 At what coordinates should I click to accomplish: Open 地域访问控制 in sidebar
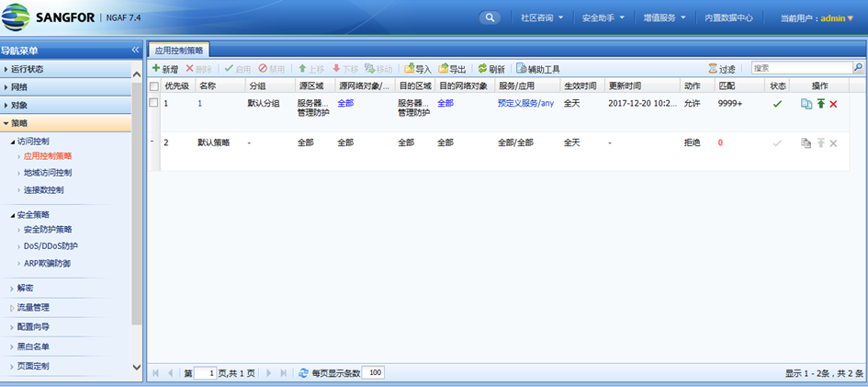(x=48, y=173)
